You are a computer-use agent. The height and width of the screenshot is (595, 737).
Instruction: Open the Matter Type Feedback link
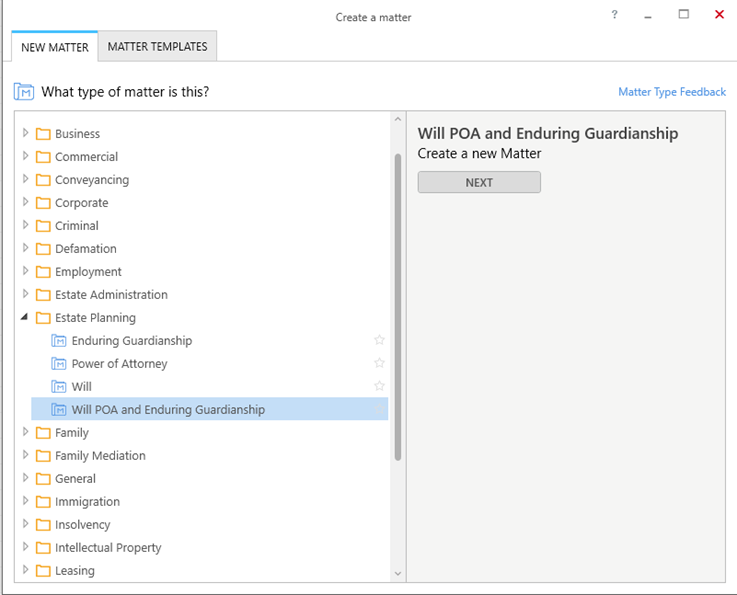pos(671,92)
